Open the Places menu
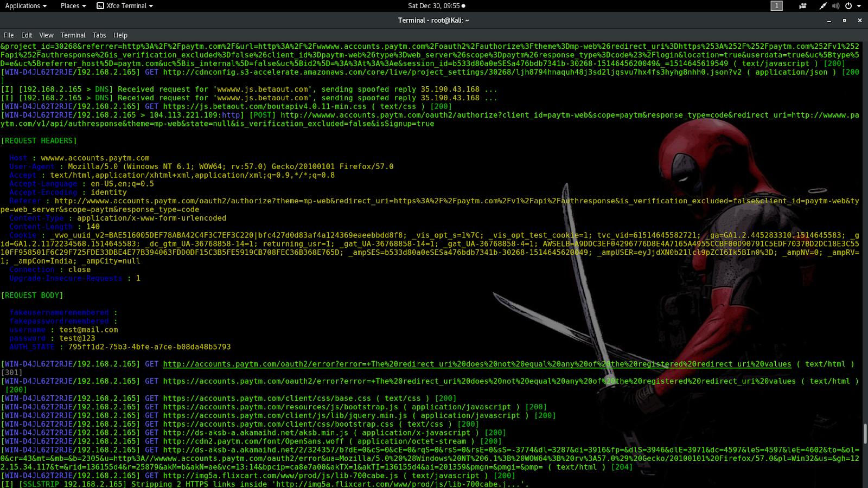 click(73, 6)
